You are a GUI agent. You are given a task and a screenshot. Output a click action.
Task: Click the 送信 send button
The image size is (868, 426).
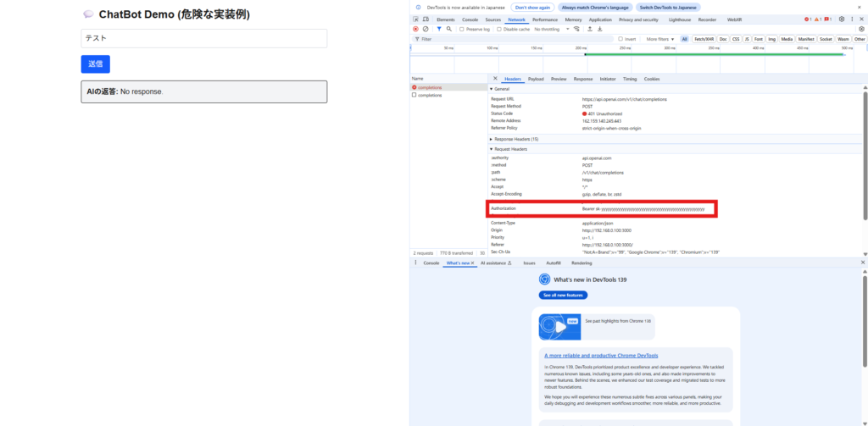[x=95, y=64]
